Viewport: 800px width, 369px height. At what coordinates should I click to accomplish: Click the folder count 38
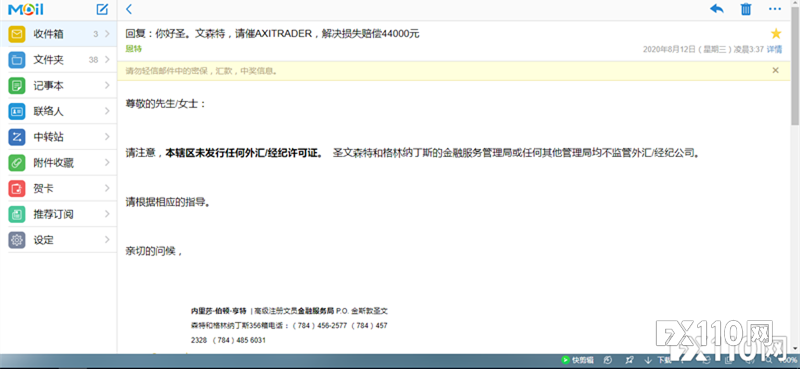(93, 60)
